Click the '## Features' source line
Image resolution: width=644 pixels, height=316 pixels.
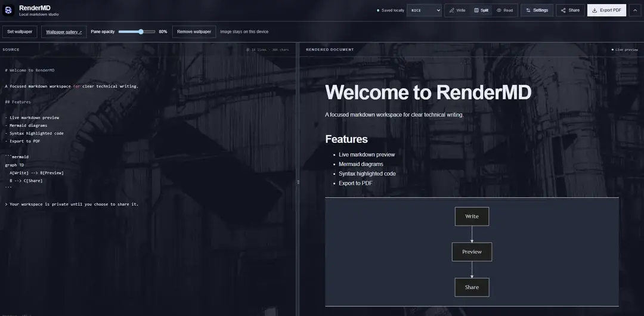(x=18, y=102)
